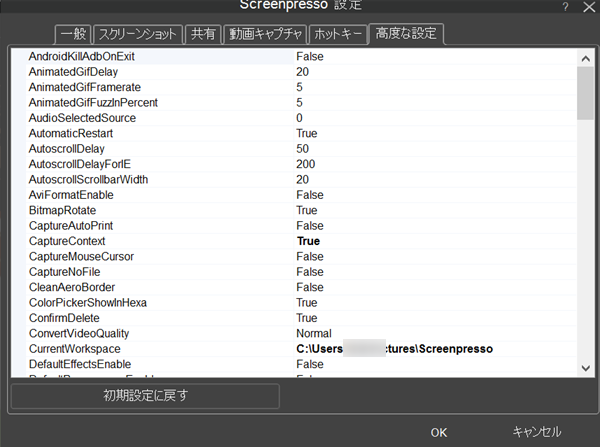The width and height of the screenshot is (600, 447).
Task: Open the 共有 tab
Action: [x=203, y=34]
